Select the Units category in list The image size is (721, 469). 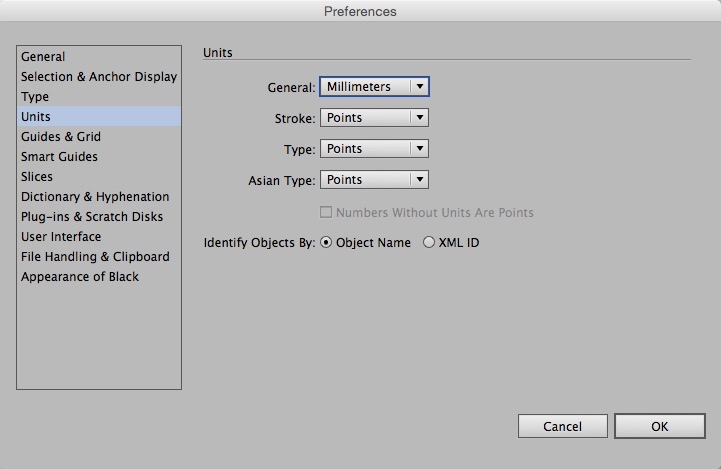point(35,117)
